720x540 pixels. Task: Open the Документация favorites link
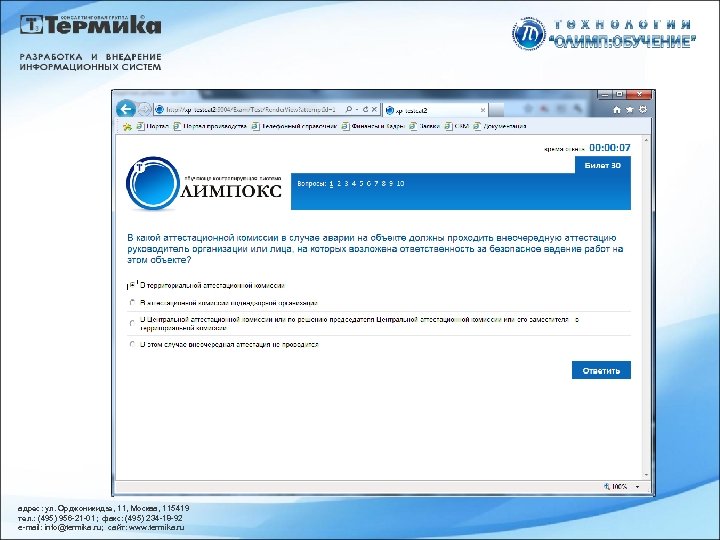[x=500, y=126]
